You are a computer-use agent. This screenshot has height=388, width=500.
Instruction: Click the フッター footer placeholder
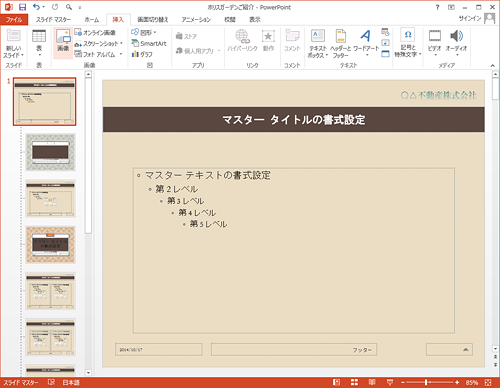[294, 350]
